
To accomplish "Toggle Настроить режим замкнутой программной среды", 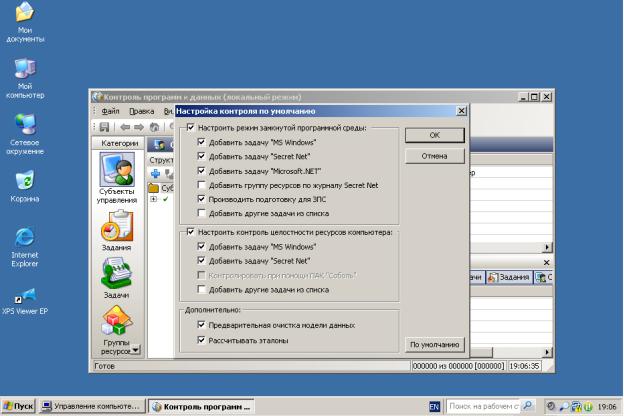I will [x=191, y=127].
